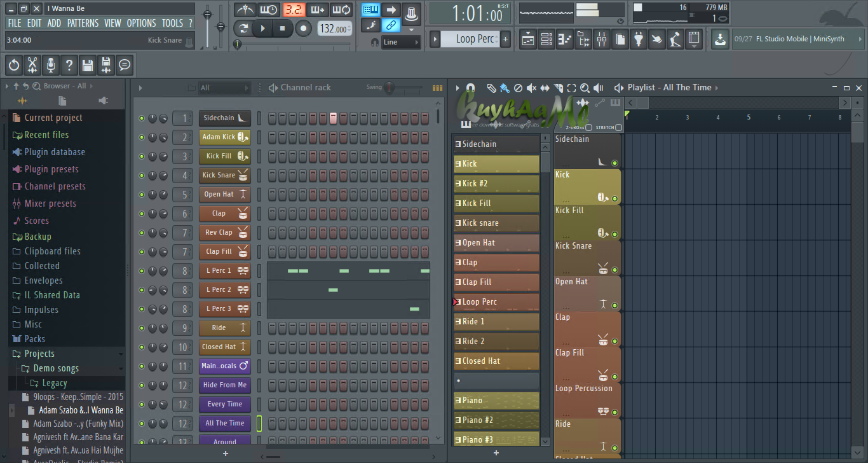
Task: Enable the Z-CROSS checkbox
Action: click(x=589, y=128)
